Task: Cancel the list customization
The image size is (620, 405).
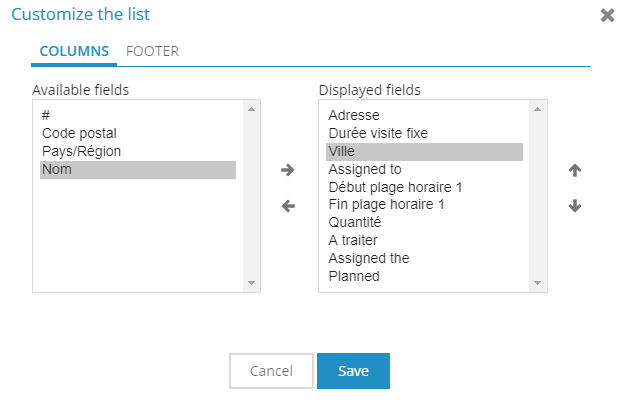Action: click(271, 371)
